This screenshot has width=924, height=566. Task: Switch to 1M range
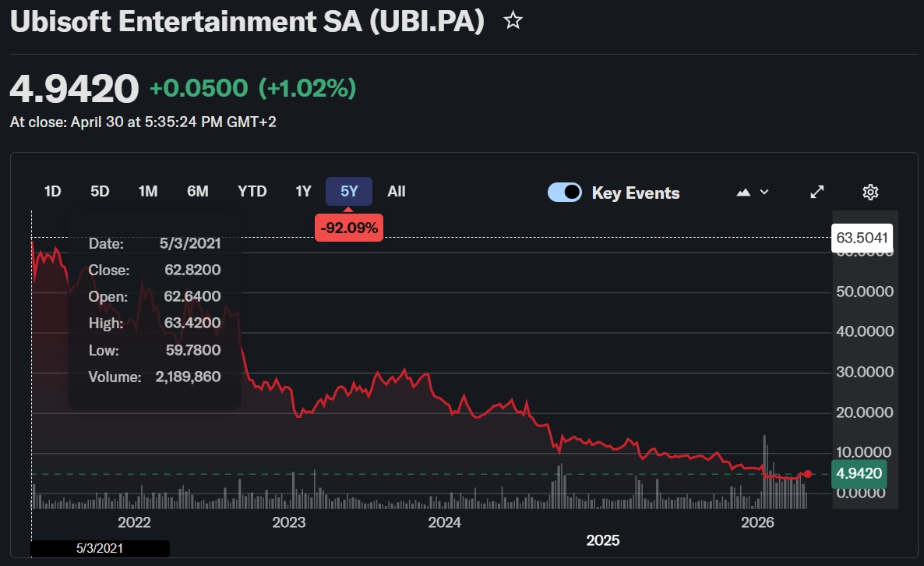pyautogui.click(x=148, y=192)
